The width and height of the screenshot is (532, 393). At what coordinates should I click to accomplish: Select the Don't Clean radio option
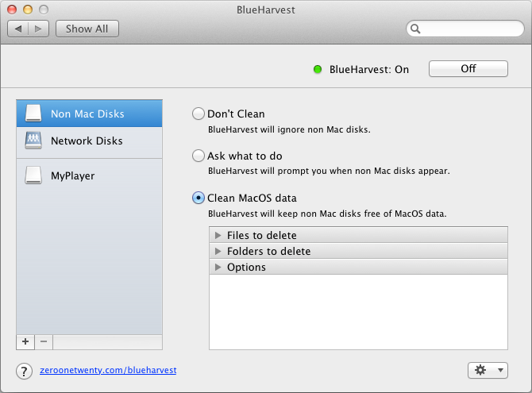(x=199, y=114)
